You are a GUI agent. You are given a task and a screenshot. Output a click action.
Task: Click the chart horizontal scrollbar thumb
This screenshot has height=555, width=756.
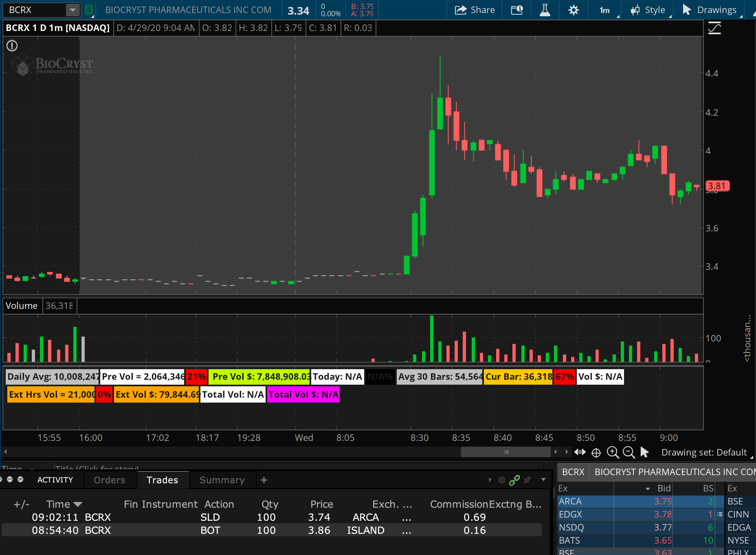(506, 452)
